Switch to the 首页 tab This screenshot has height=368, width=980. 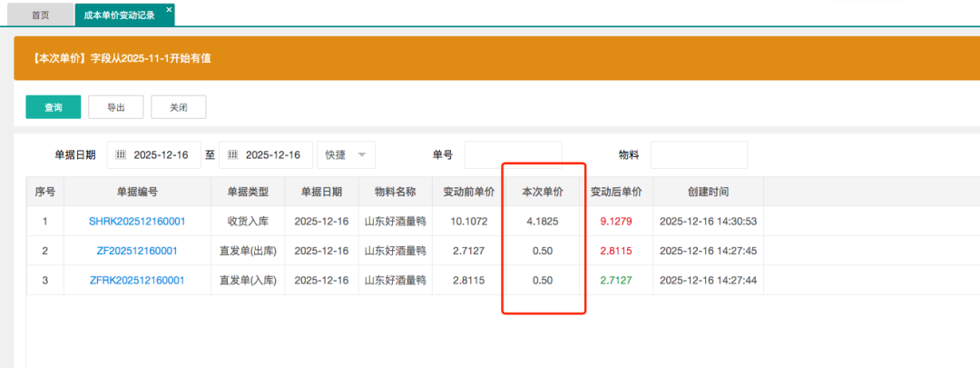point(41,15)
